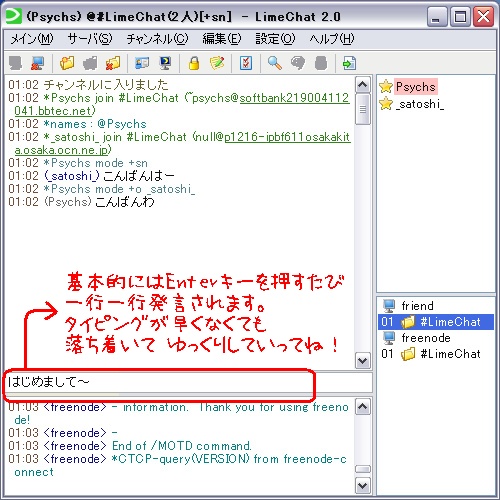This screenshot has height=500, width=500.
Task: Click the channel log scrollbar thumb
Action: click(363, 109)
